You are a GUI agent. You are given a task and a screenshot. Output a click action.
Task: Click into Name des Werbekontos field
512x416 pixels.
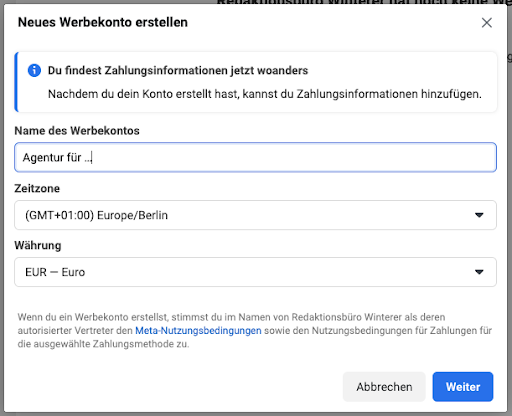click(255, 157)
